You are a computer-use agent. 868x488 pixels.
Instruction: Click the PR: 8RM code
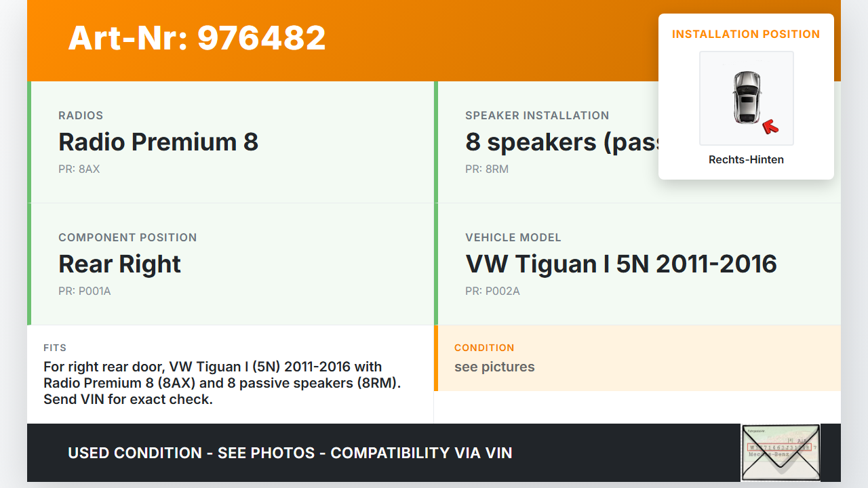[x=486, y=169]
